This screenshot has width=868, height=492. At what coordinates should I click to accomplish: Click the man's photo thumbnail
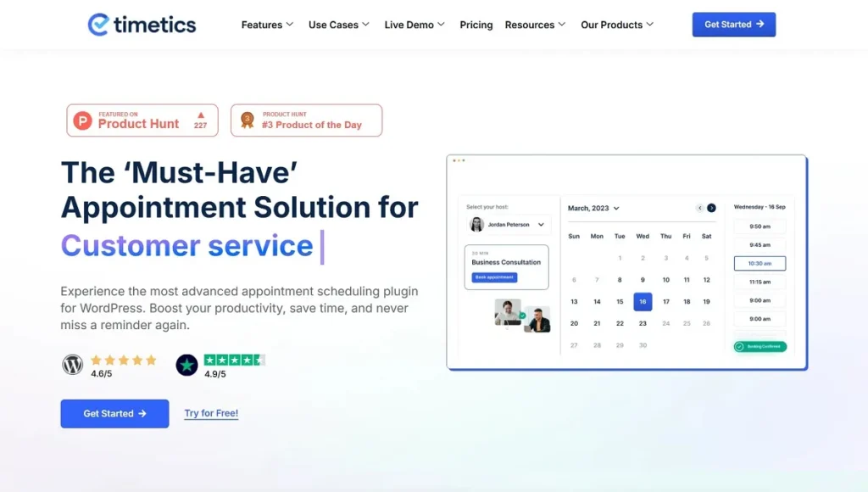click(x=538, y=320)
